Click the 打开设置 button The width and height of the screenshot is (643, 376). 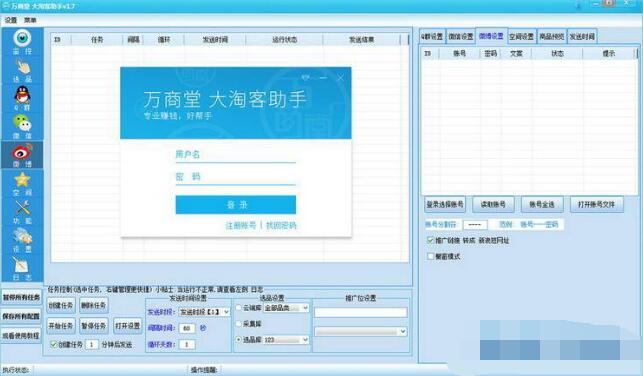point(128,326)
